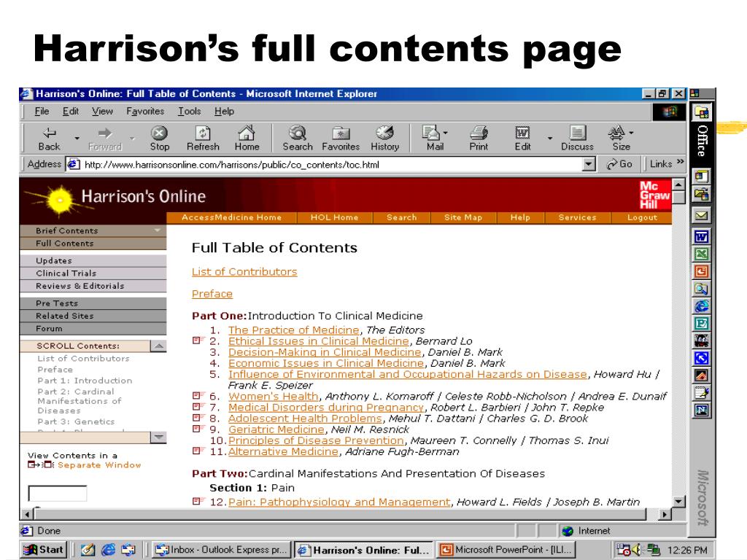Open the File menu

[x=42, y=112]
